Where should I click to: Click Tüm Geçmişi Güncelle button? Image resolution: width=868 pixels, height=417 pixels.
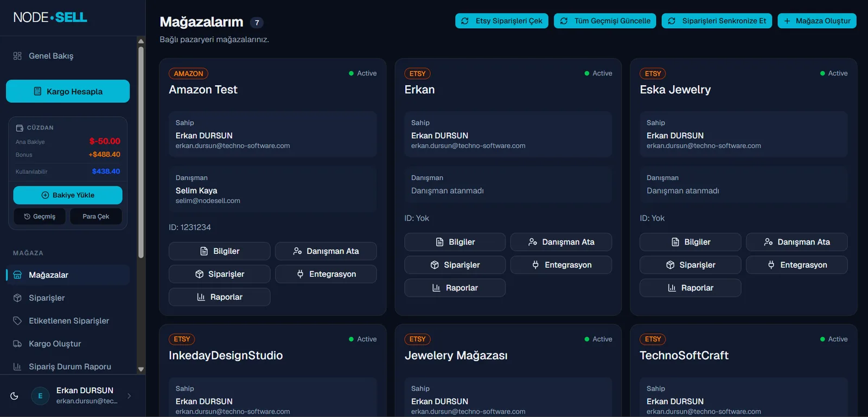(x=605, y=21)
